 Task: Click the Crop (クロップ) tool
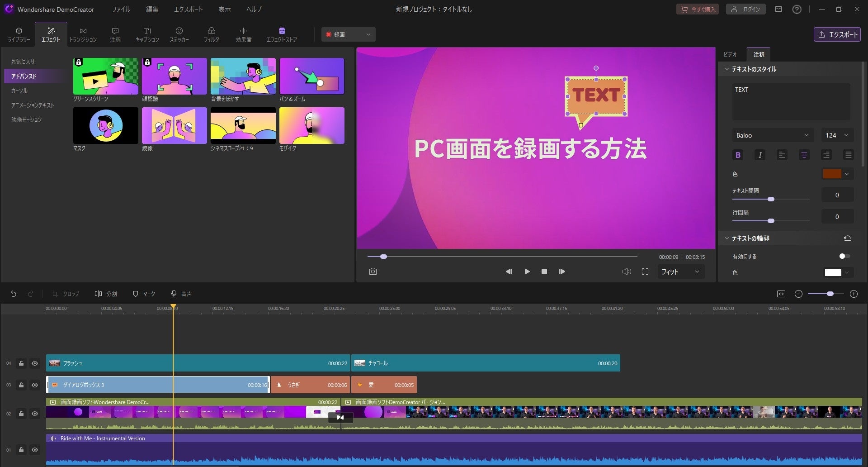[x=66, y=294]
